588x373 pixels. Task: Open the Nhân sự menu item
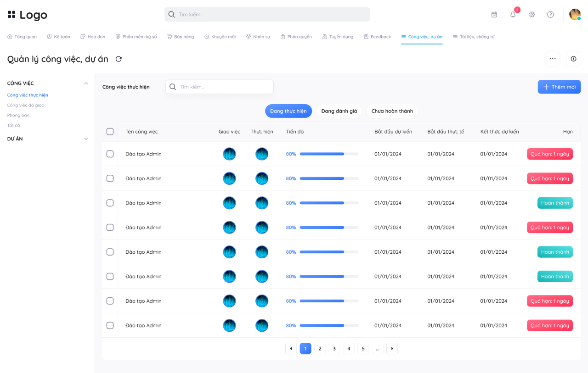[258, 37]
